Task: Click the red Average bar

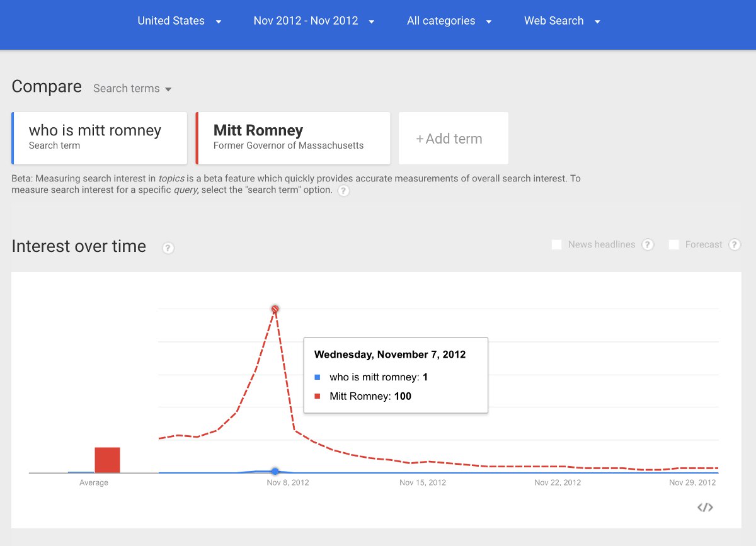Action: (107, 460)
